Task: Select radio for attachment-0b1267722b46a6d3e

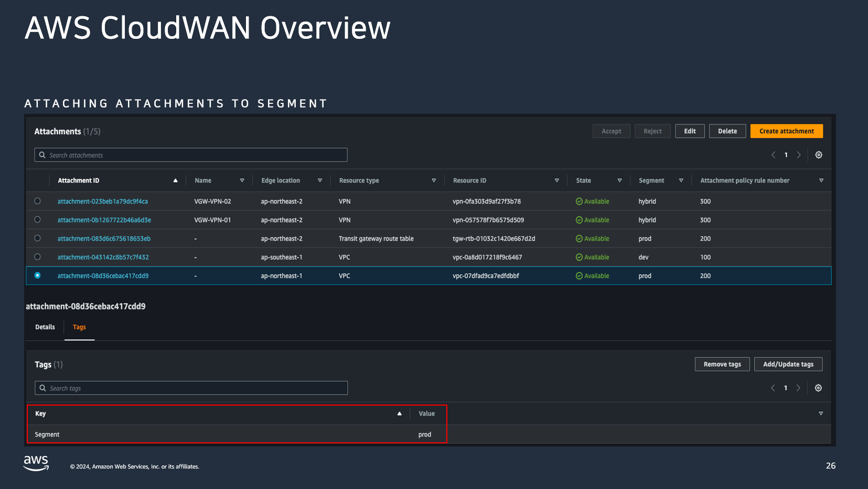Action: point(37,219)
